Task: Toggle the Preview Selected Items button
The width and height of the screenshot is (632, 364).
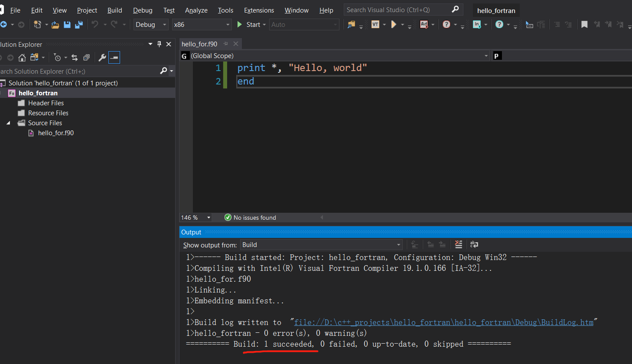Action: pos(114,58)
